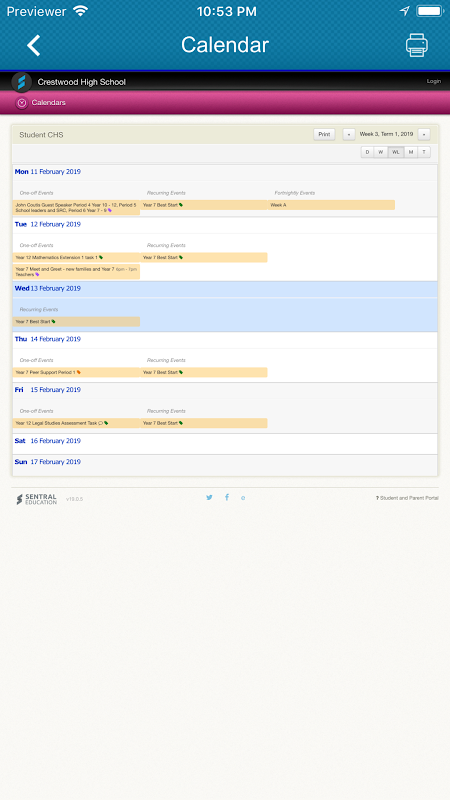Tap the location arrow in status bar
The width and height of the screenshot is (450, 800).
pos(405,11)
